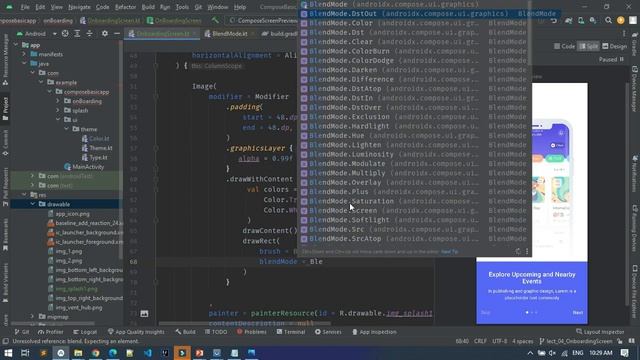Image resolution: width=640 pixels, height=360 pixels.
Task: Select BlendMode.Multiply completion suggestion
Action: (x=415, y=173)
